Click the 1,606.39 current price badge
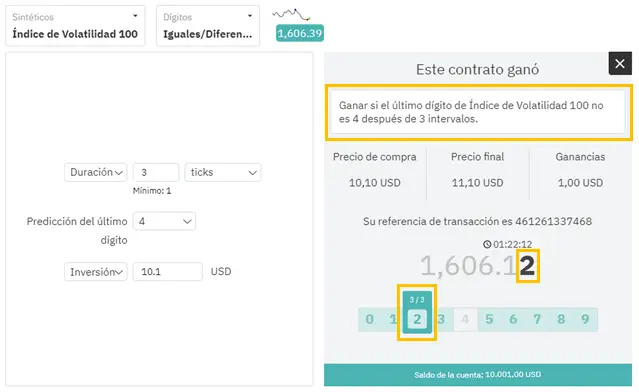 tap(300, 33)
